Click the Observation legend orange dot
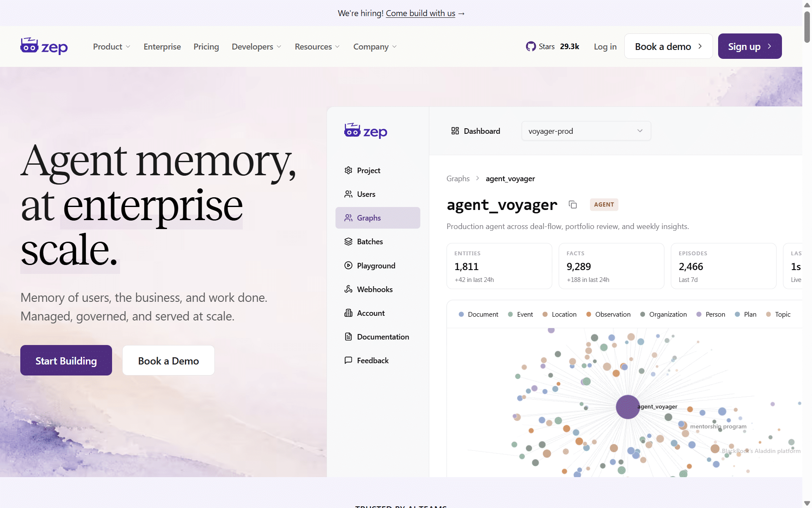 pyautogui.click(x=589, y=314)
